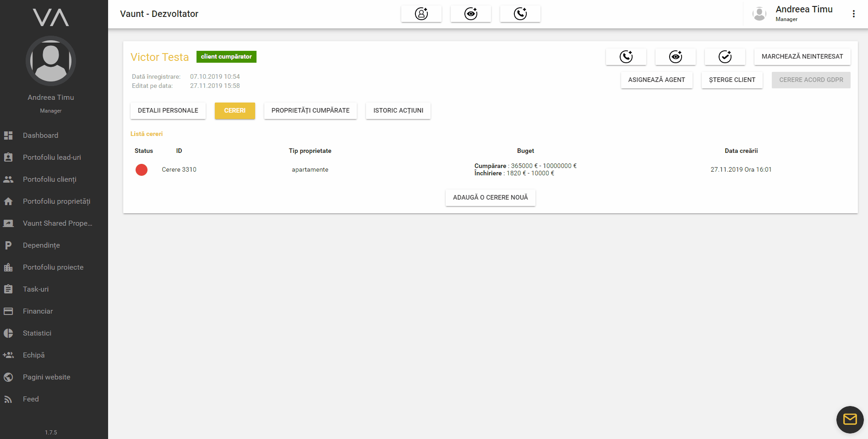Open Portofoliu proprietăți in sidebar
The image size is (868, 439).
pyautogui.click(x=56, y=201)
